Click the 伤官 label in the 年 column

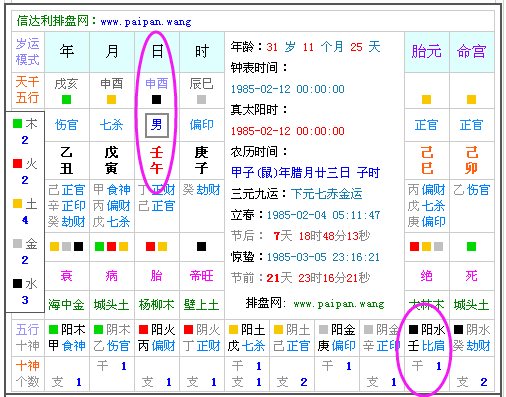(x=66, y=125)
